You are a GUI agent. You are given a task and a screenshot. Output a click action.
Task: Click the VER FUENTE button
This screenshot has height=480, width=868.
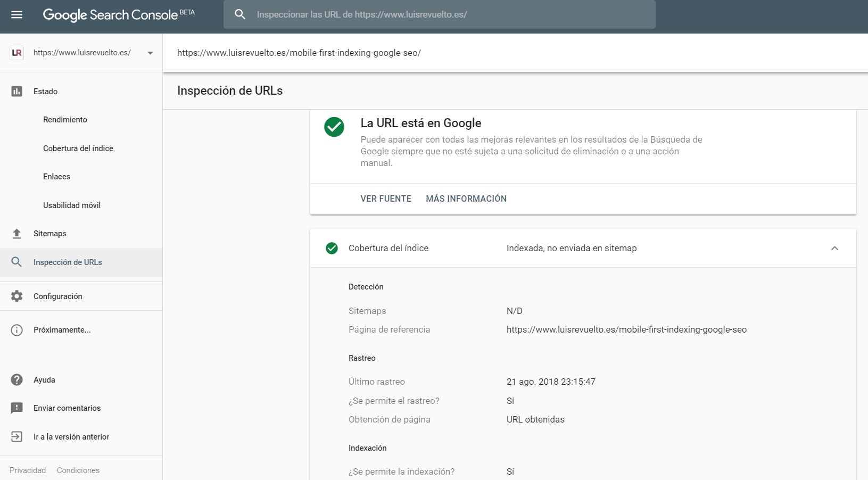click(386, 198)
